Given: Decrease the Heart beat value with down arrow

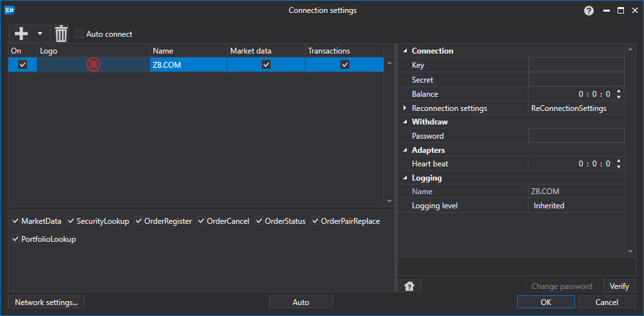Looking at the screenshot, I should point(618,166).
